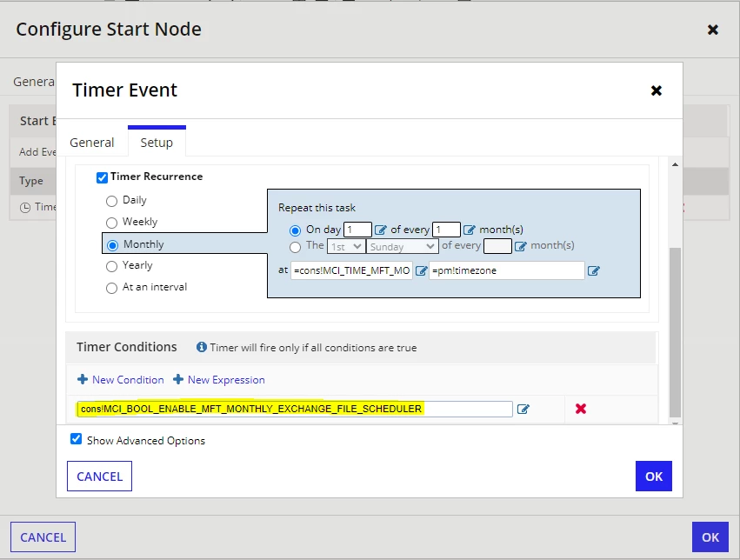Click the Setup panel vertical scrollbar thumb
Viewport: 740px width, 560px height.
676,332
